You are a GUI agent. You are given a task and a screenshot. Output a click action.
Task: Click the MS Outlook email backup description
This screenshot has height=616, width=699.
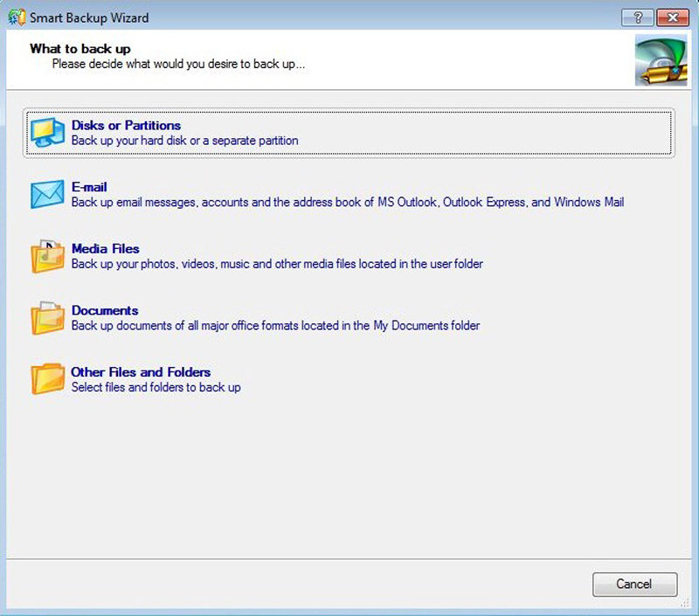(347, 203)
